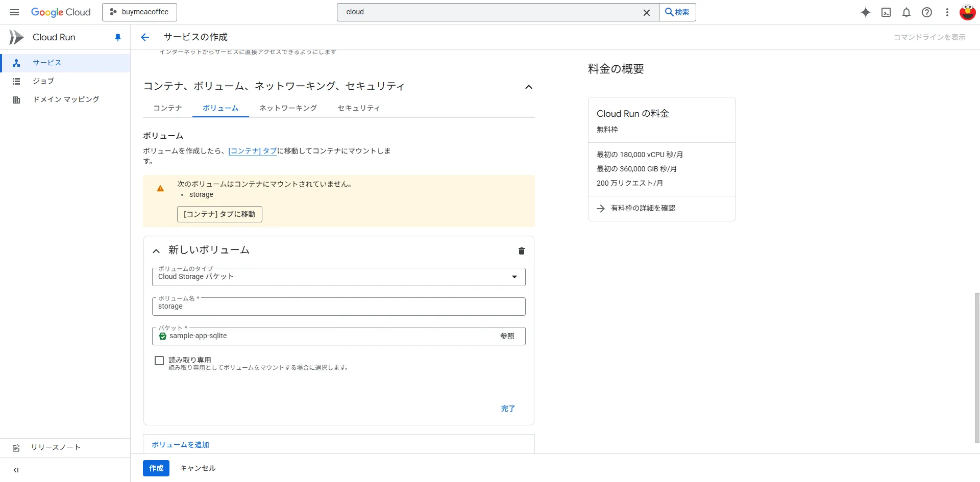This screenshot has width=980, height=482.
Task: Switch to the ネットワーキング tab
Action: tap(288, 108)
